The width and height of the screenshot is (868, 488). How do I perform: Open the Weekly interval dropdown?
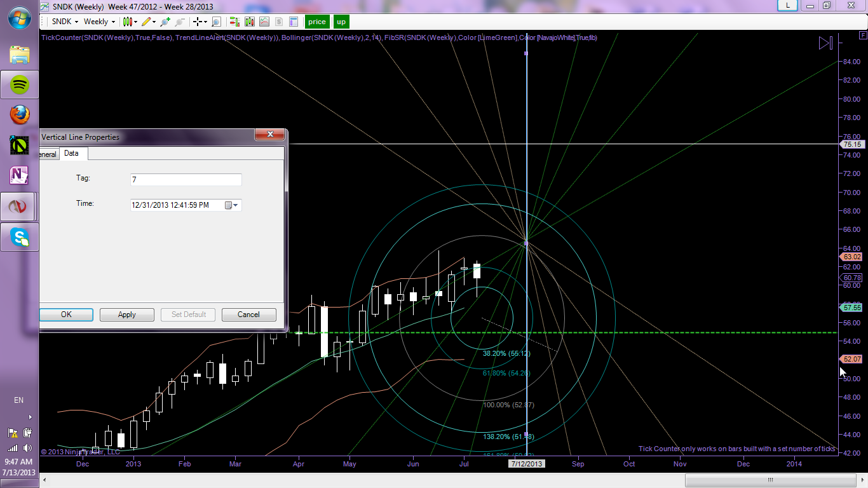pyautogui.click(x=100, y=22)
